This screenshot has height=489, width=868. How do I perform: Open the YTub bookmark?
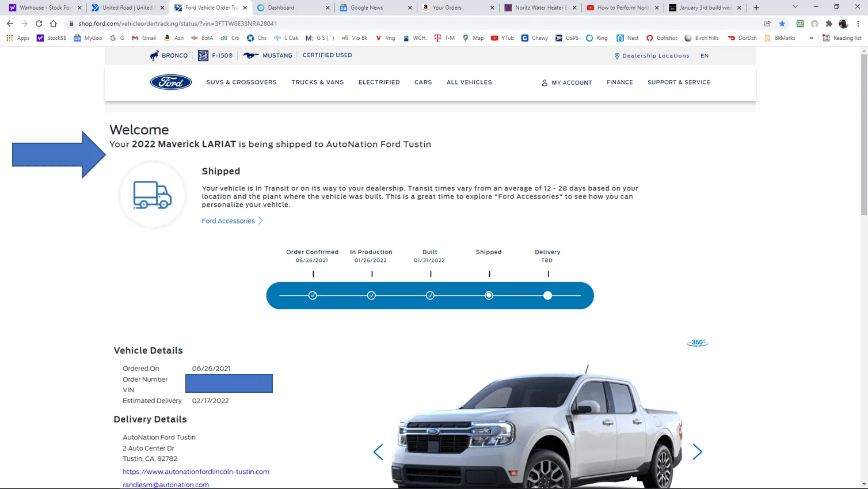click(x=502, y=38)
